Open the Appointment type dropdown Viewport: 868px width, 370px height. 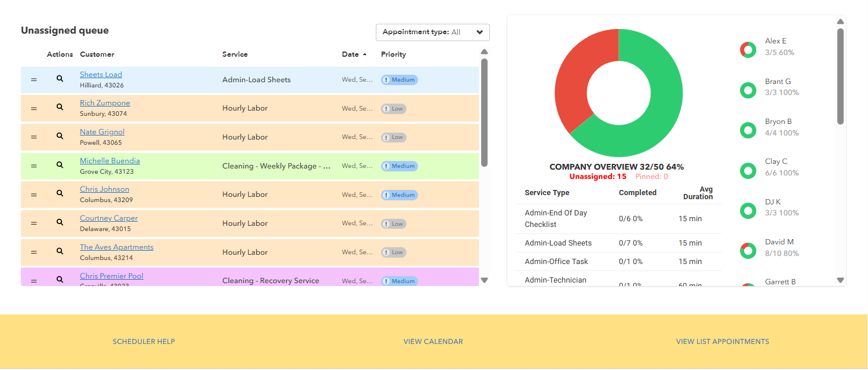pos(433,32)
